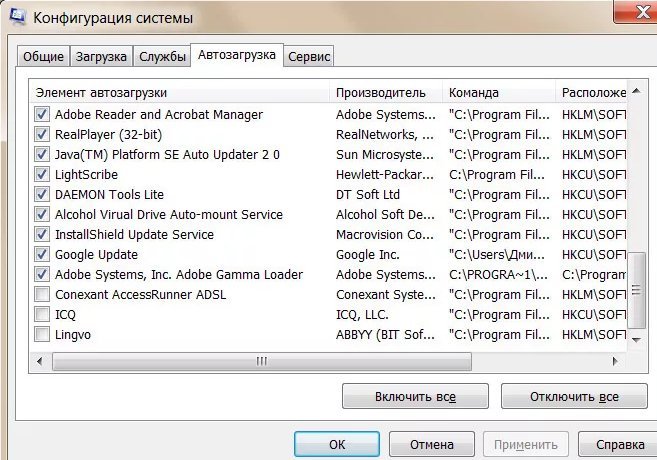Screen dimensions: 657x460
Task: Click the ICQ, LLC. manufacturer cell
Action: [362, 314]
